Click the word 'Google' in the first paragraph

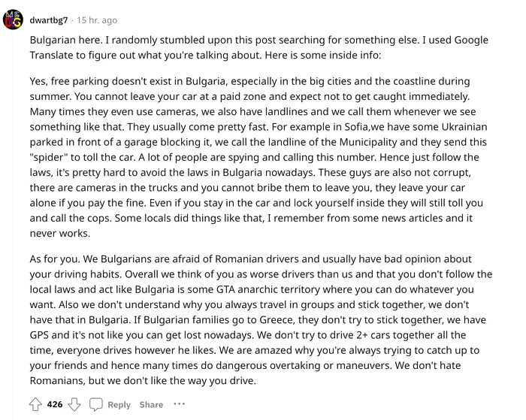pos(471,40)
